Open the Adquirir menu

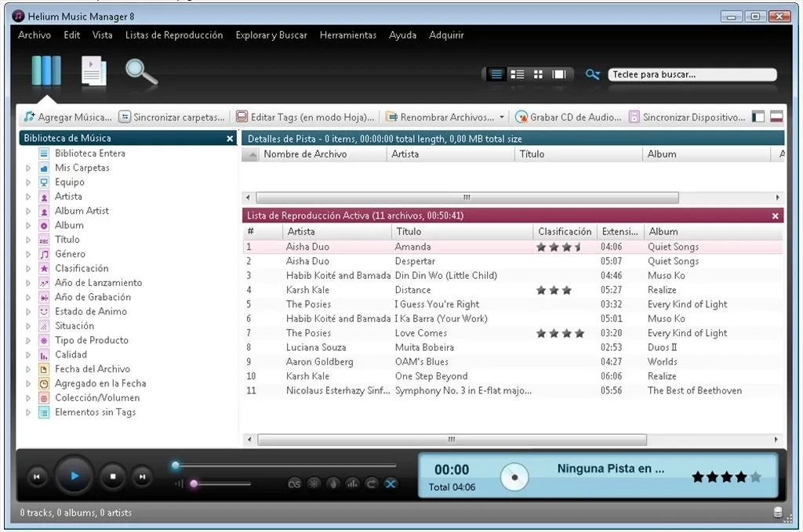(x=446, y=35)
